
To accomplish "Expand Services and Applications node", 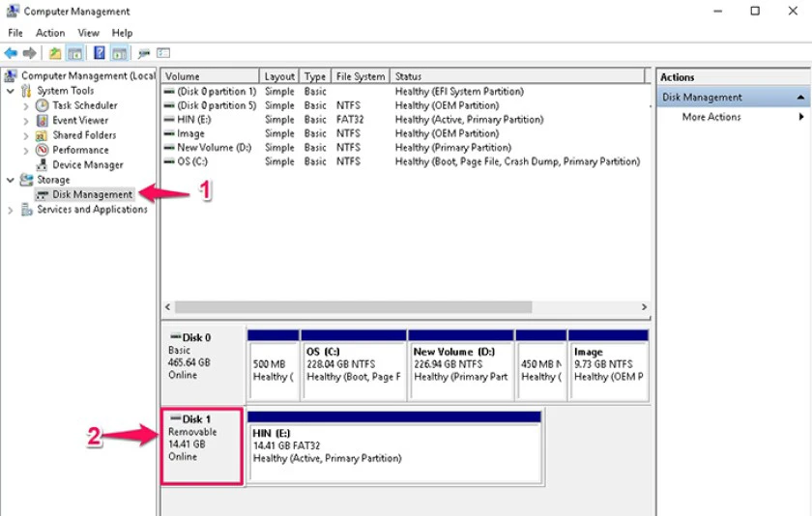I will click(x=11, y=210).
